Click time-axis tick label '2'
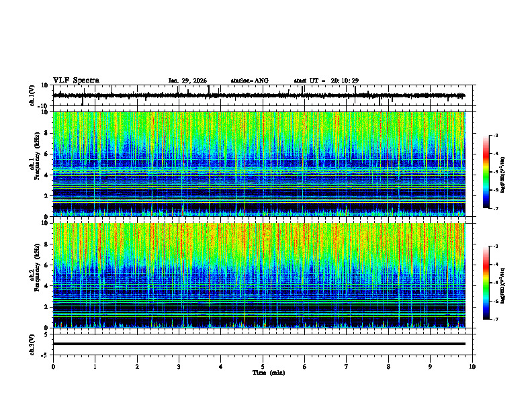 (137, 367)
